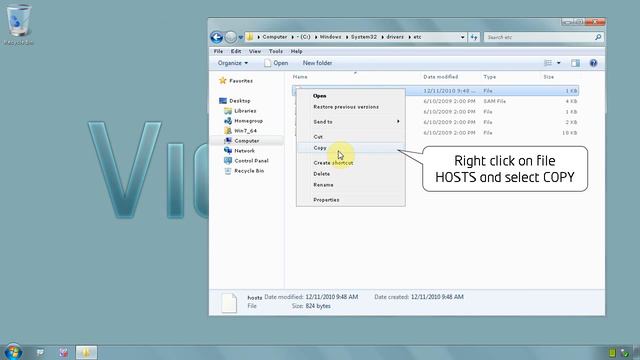Click the Open toolbar button
Viewport: 640px width, 360px height.
(x=276, y=63)
